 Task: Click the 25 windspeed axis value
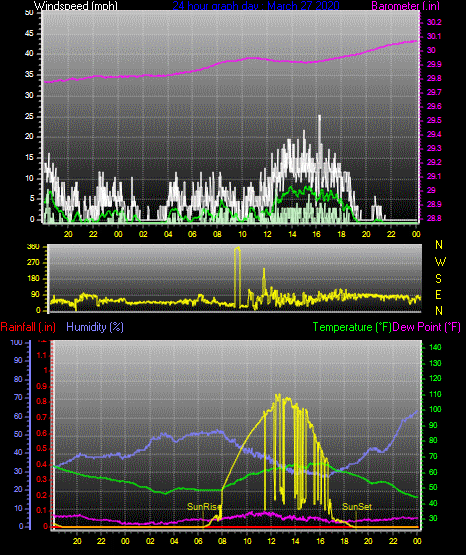click(29, 116)
